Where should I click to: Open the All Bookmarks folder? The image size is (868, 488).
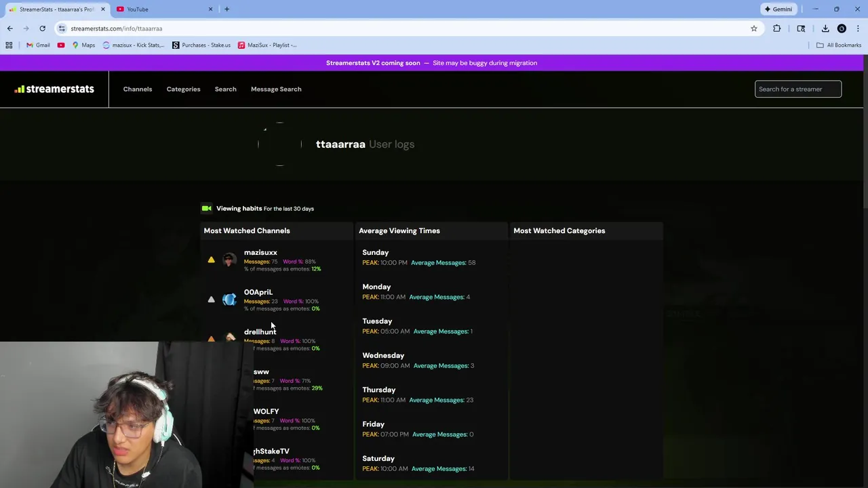[839, 45]
